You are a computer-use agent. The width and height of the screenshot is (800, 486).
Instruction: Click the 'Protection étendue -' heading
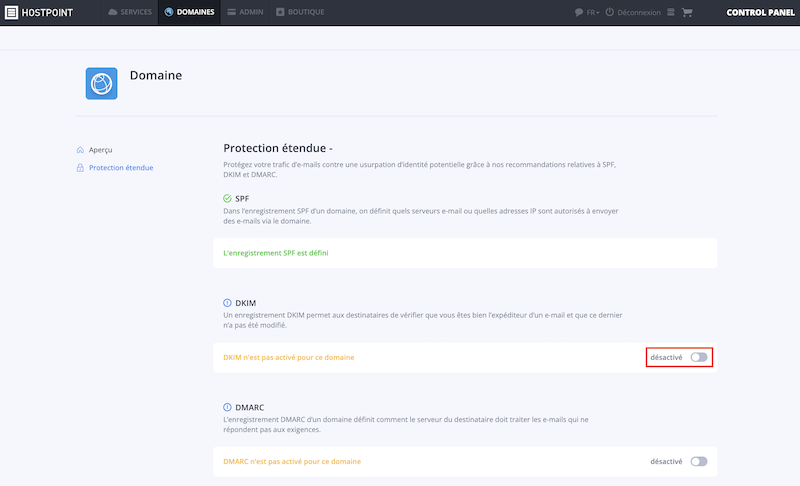(x=278, y=148)
